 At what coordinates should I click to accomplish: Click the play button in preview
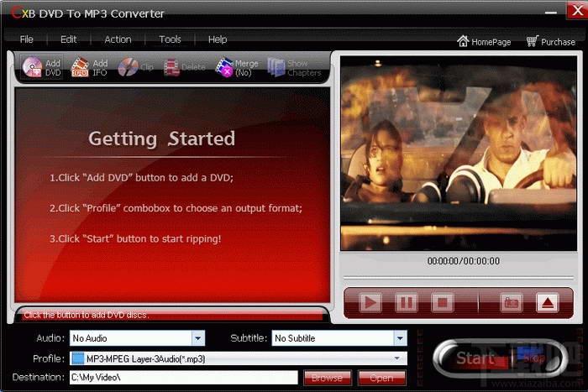370,302
